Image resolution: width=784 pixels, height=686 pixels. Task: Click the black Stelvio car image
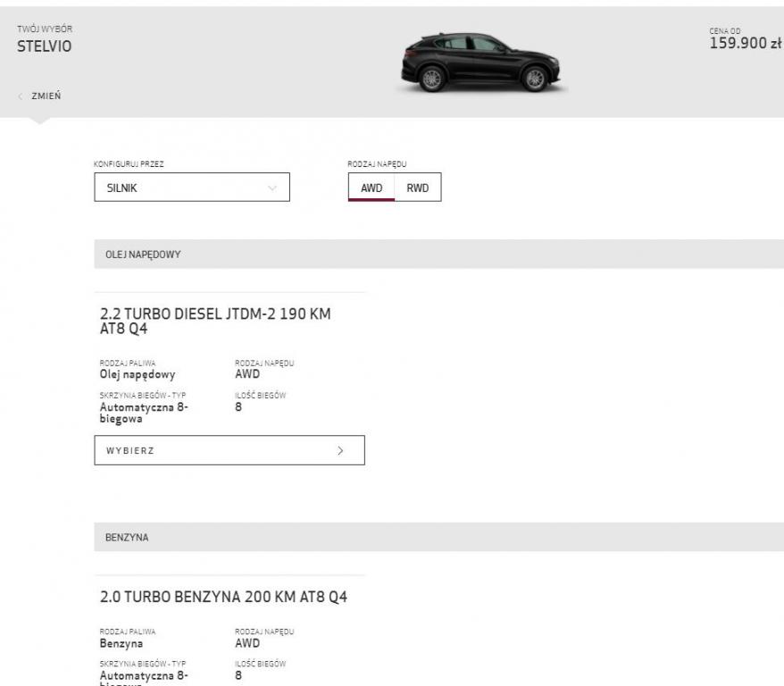pos(482,63)
